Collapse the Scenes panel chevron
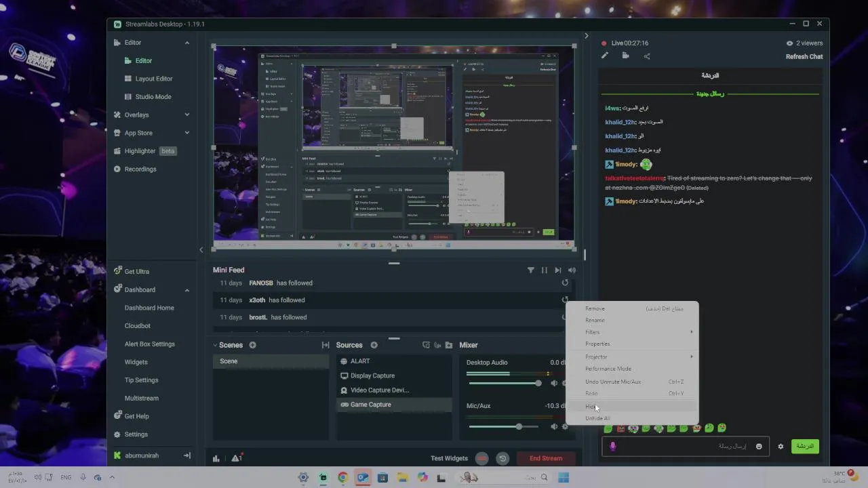This screenshot has width=868, height=488. [216, 345]
